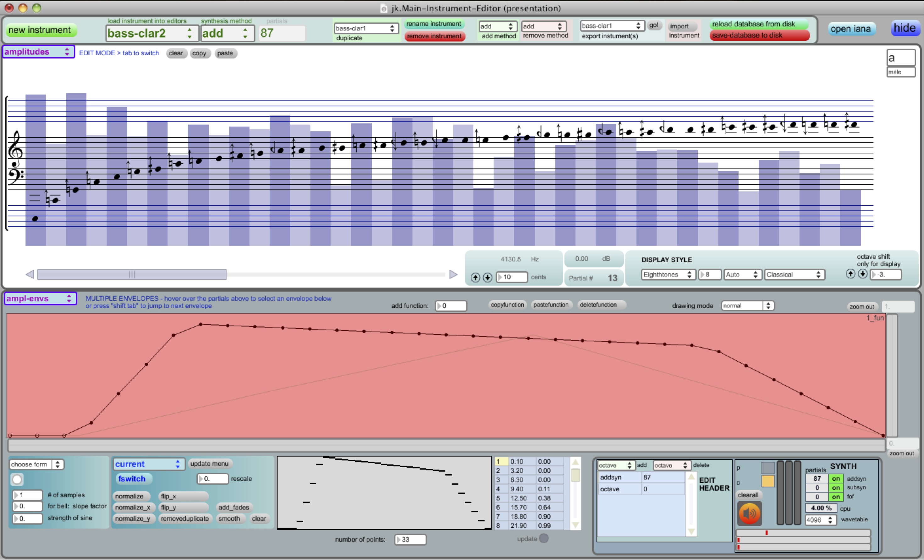This screenshot has width=924, height=560.
Task: Click the top synth level slider with red marker
Action: 803,533
